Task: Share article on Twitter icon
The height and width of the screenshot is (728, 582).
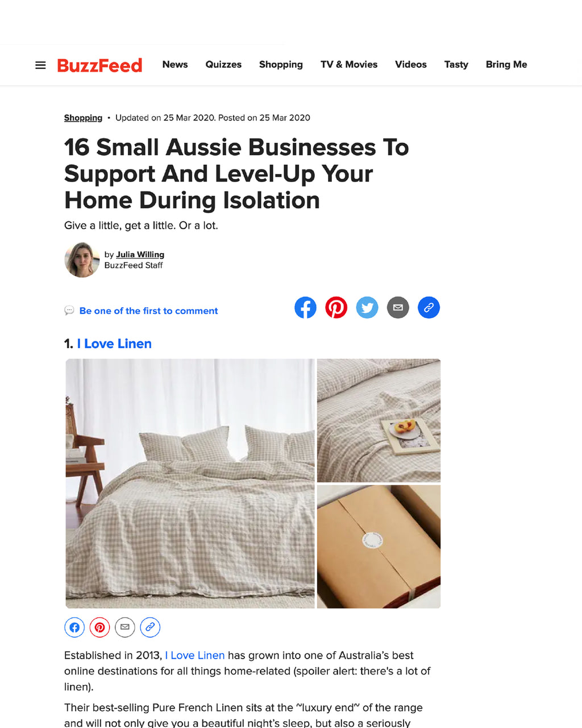Action: [367, 308]
